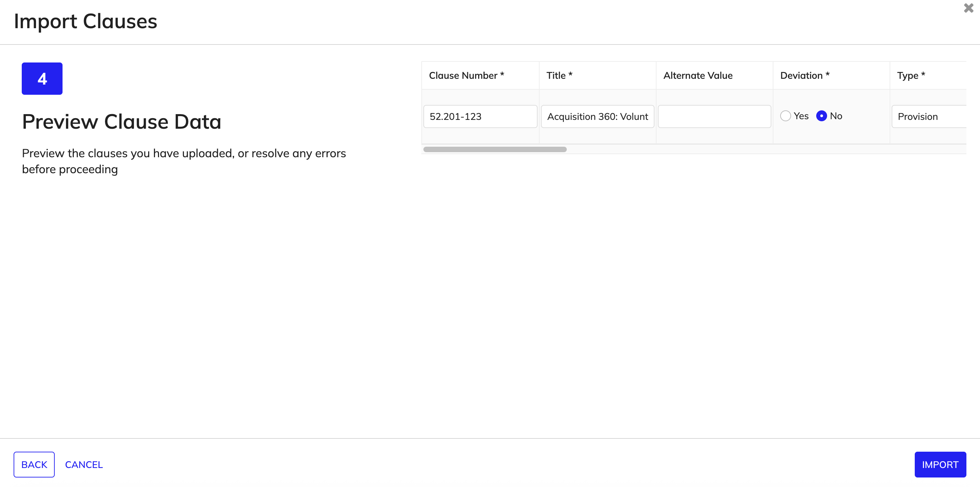Click the CANCEL link
Image resolution: width=980 pixels, height=487 pixels.
[x=84, y=464]
